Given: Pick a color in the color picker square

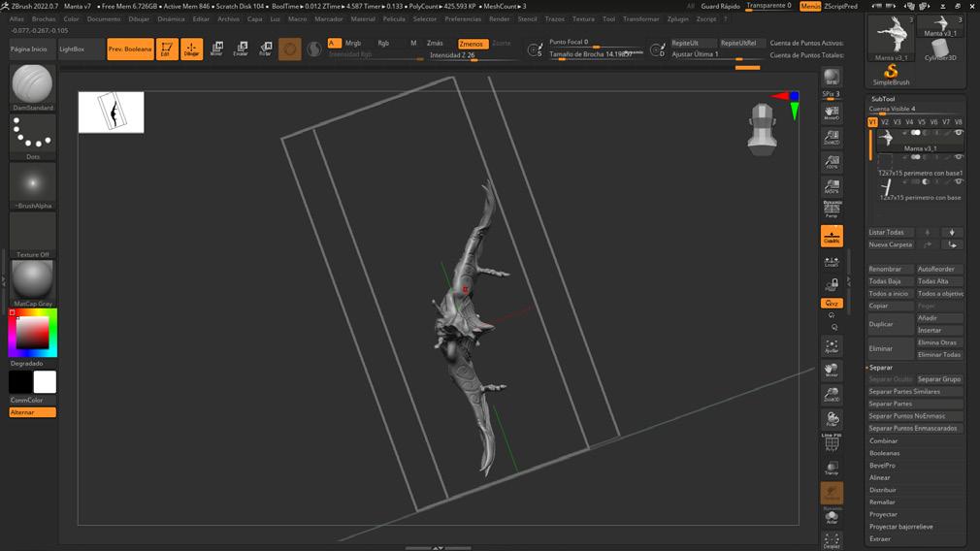Looking at the screenshot, I should click(32, 333).
